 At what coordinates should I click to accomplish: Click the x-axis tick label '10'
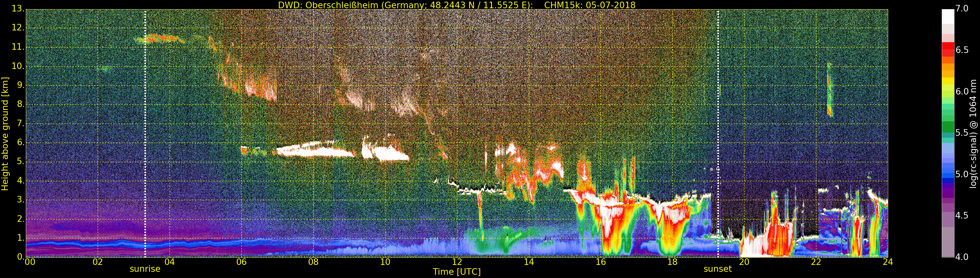click(385, 262)
